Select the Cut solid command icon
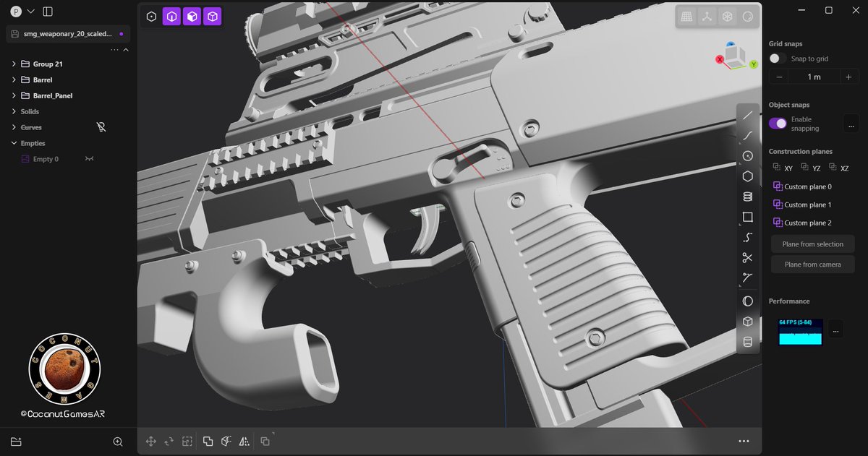Image resolution: width=868 pixels, height=456 pixels. [x=226, y=441]
